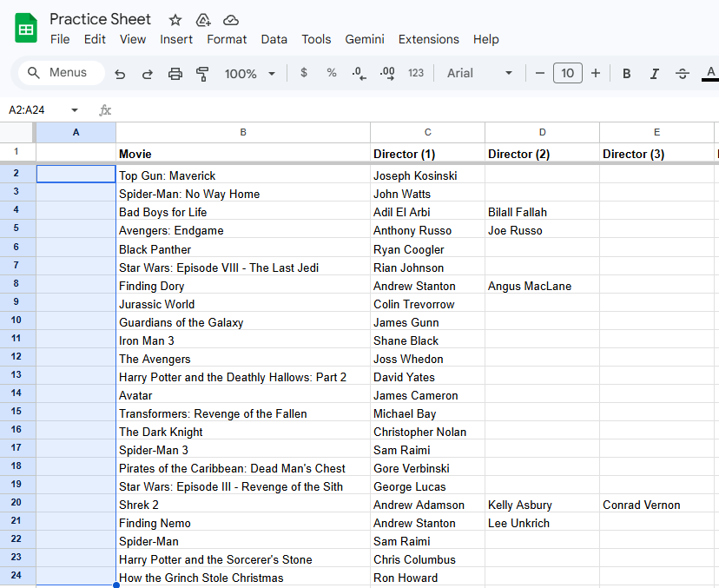
Task: Click the Movie header cell
Action: 243,154
